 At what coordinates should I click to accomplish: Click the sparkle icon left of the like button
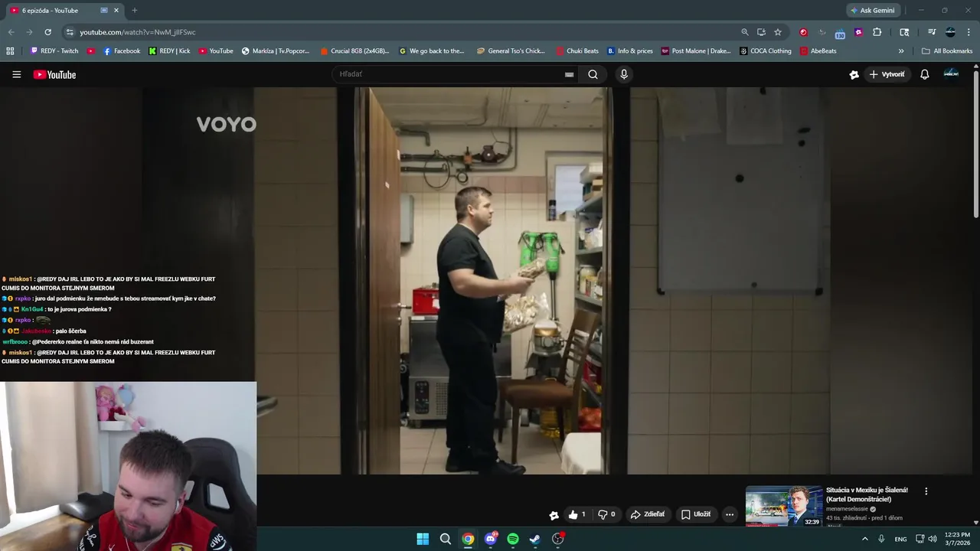(x=554, y=515)
